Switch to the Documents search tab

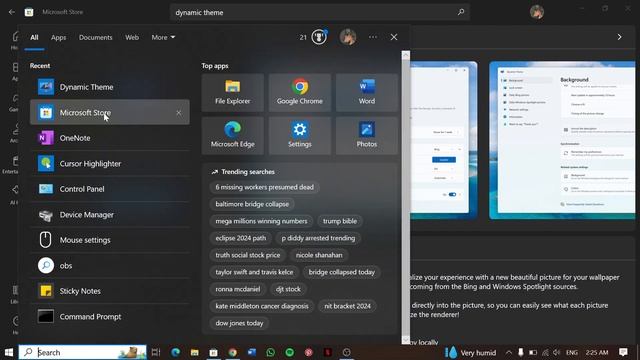(96, 37)
